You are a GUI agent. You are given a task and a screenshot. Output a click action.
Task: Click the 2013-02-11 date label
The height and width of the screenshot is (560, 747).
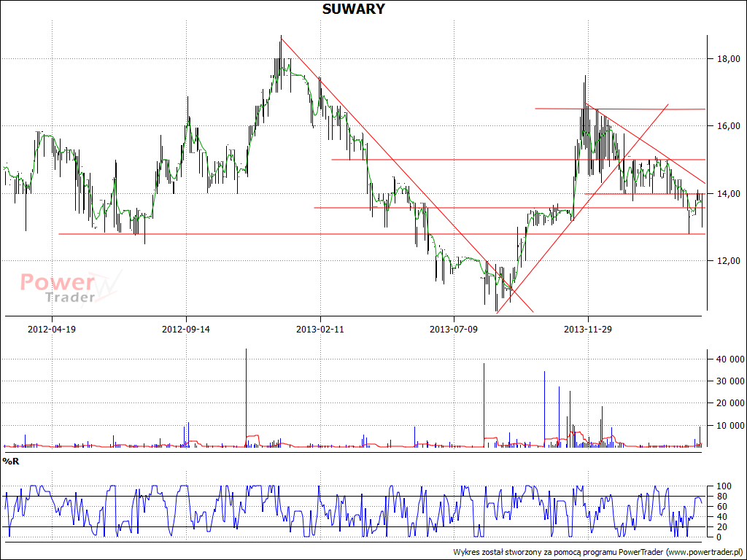320,329
